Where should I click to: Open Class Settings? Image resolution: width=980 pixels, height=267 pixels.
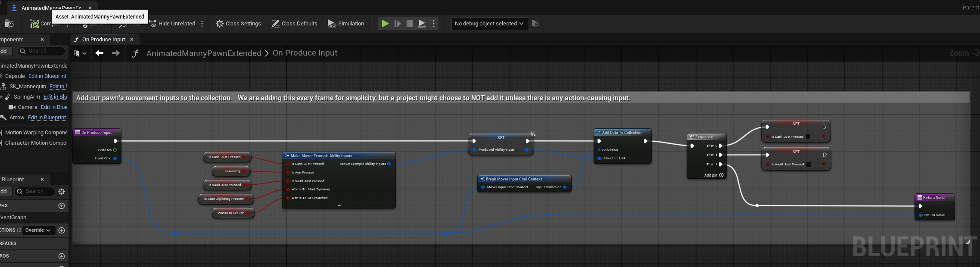pyautogui.click(x=238, y=24)
